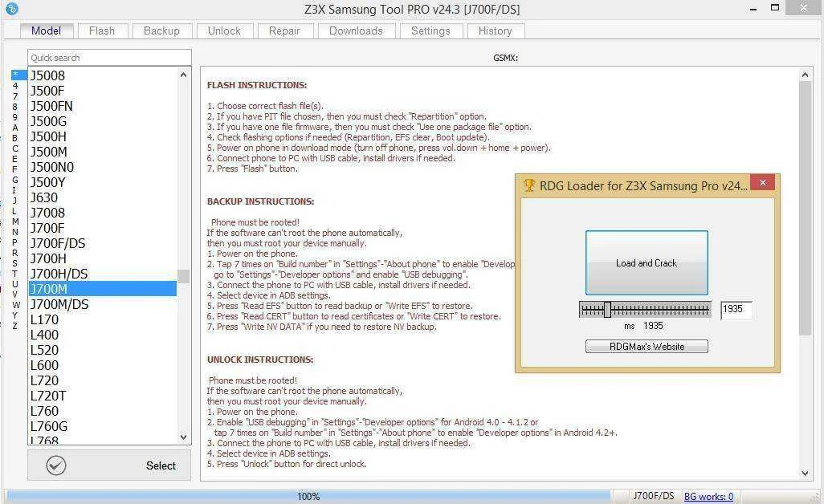Open the Repair tab
The height and width of the screenshot is (504, 824).
284,31
